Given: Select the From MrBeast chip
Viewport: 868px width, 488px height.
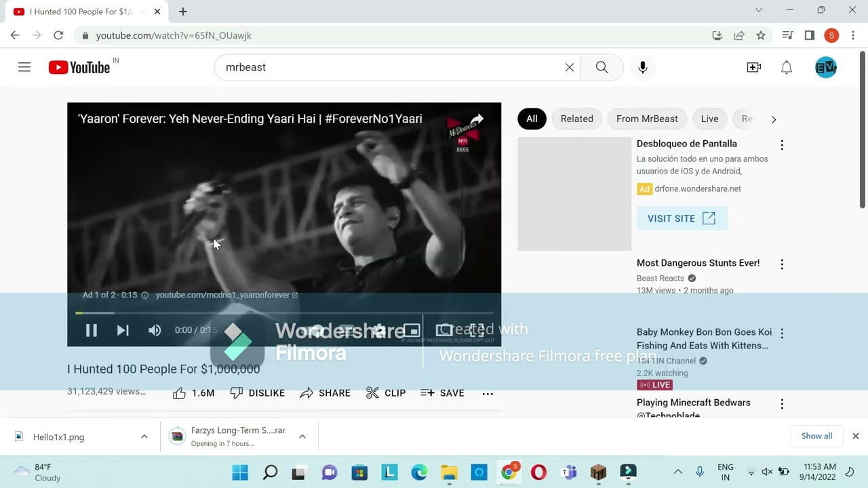Looking at the screenshot, I should [647, 119].
